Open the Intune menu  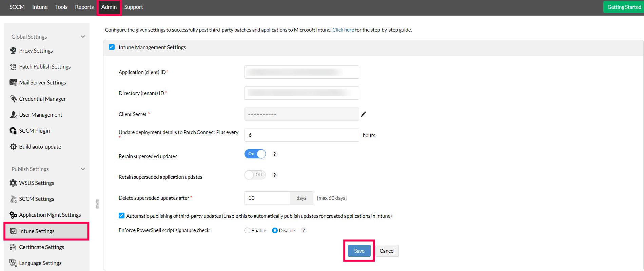click(x=40, y=7)
